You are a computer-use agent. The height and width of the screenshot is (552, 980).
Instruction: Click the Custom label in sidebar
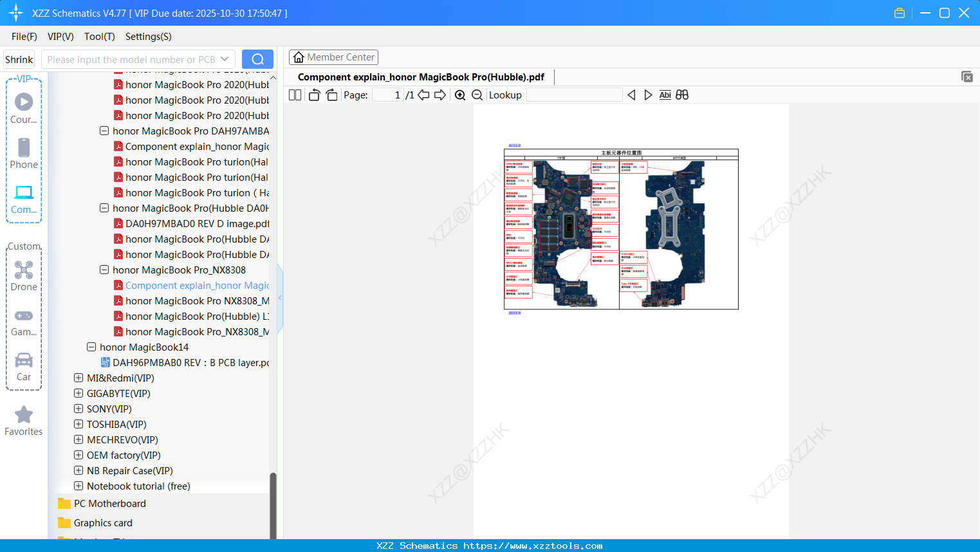pos(24,246)
